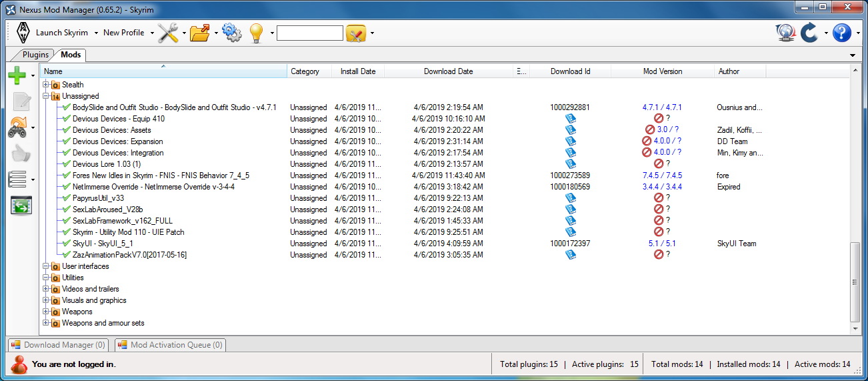The width and height of the screenshot is (868, 381).
Task: Expand the Videos and trailers category
Action: coord(46,289)
